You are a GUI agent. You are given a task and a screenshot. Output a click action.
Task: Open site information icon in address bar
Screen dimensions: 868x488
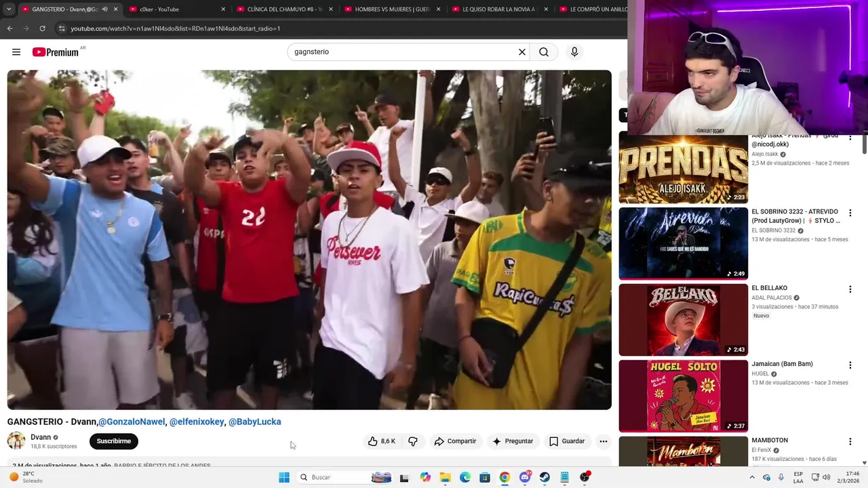(61, 28)
